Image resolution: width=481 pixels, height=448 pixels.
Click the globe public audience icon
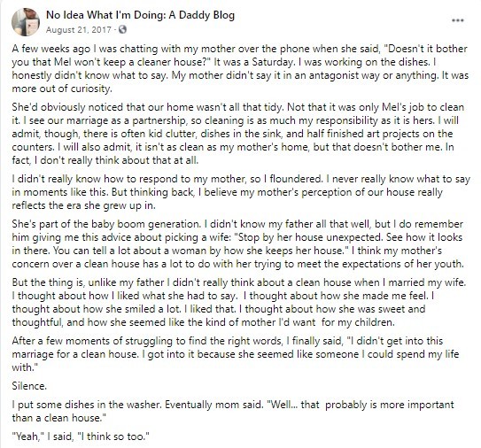(x=122, y=29)
